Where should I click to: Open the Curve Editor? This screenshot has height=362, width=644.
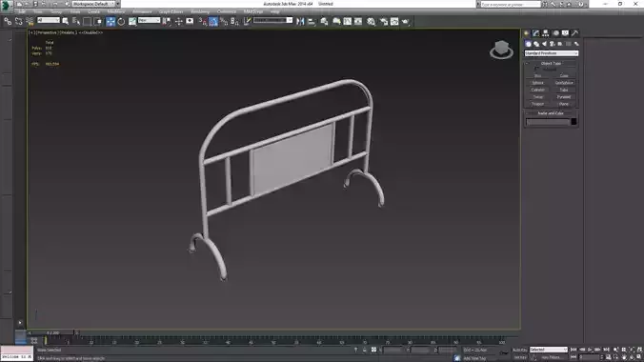pos(348,21)
